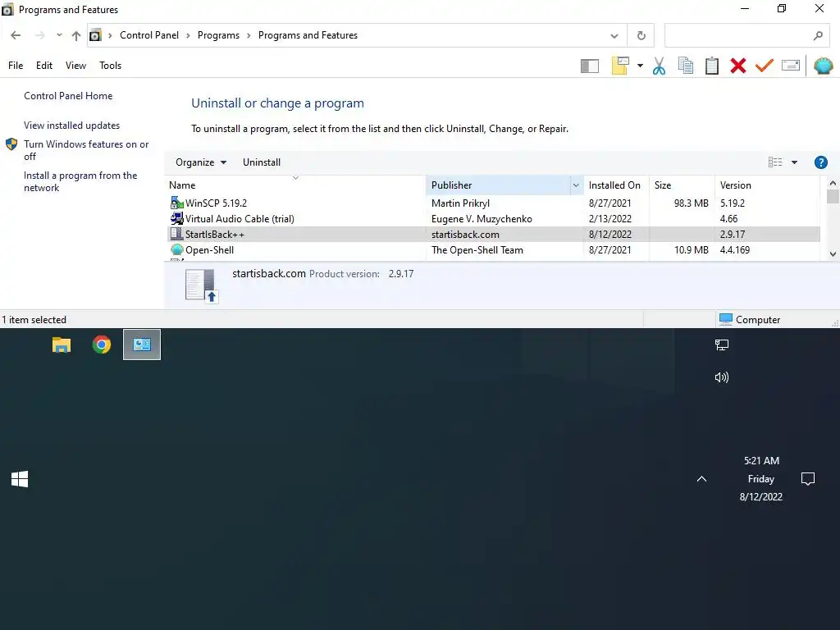Click Control Panel in breadcrumb path
This screenshot has height=630, width=840.
[x=149, y=35]
